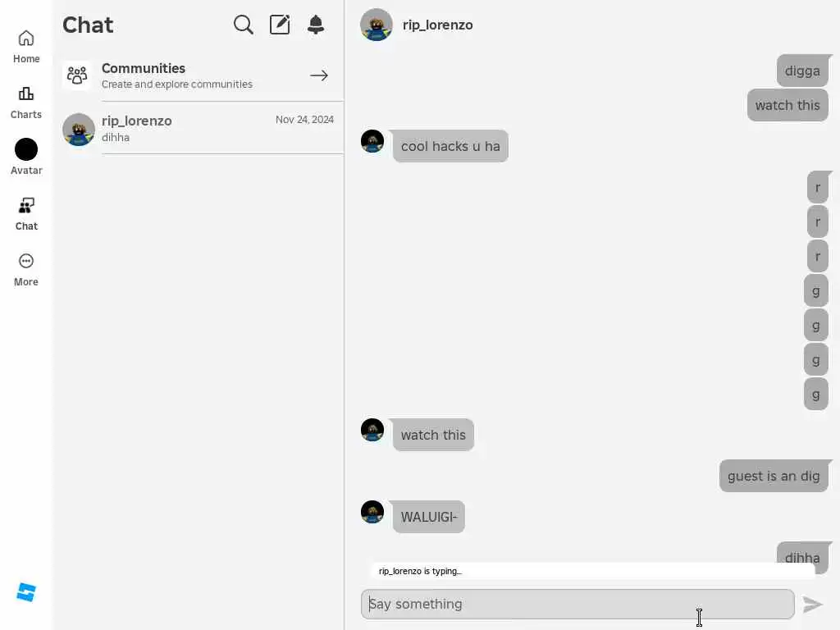The height and width of the screenshot is (630, 840).
Task: Start a new chat with compose icon
Action: click(x=280, y=25)
